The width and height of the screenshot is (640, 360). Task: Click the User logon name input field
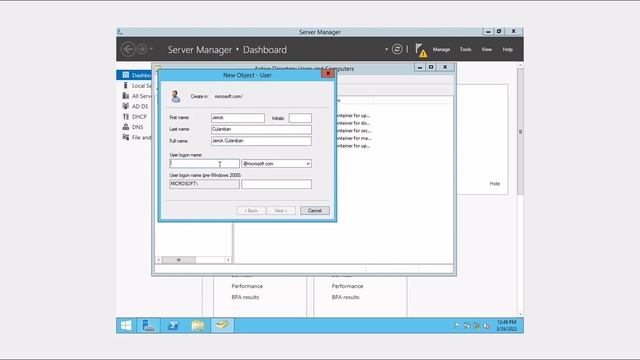[204, 164]
